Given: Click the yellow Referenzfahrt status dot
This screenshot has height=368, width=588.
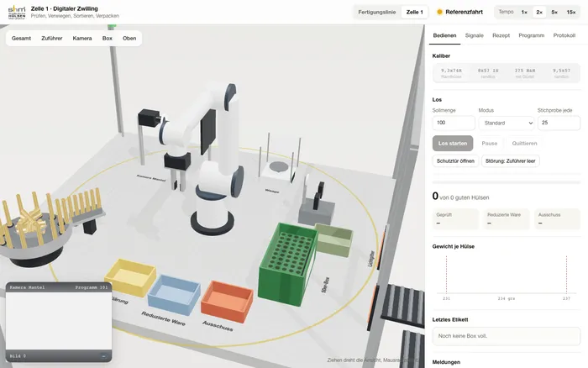Looking at the screenshot, I should [439, 12].
